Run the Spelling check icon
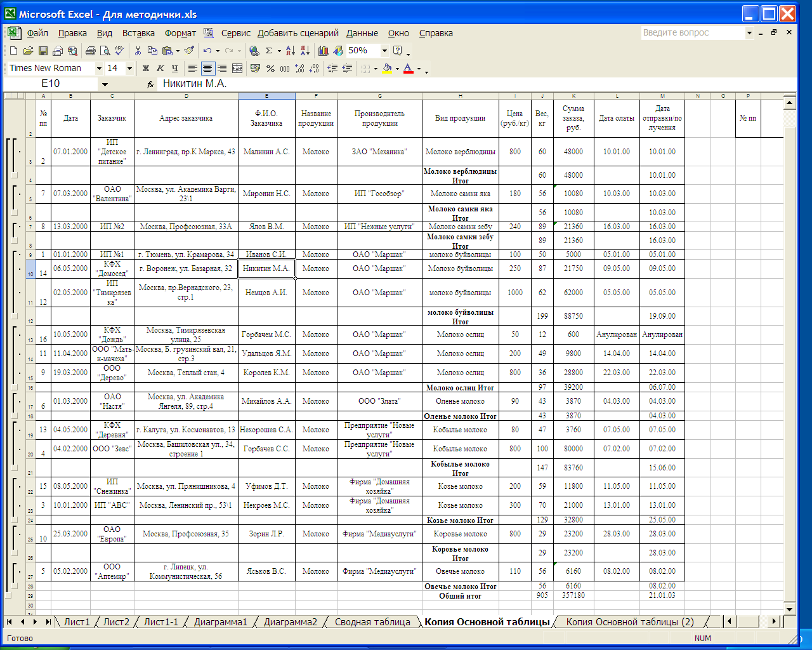 tap(119, 51)
